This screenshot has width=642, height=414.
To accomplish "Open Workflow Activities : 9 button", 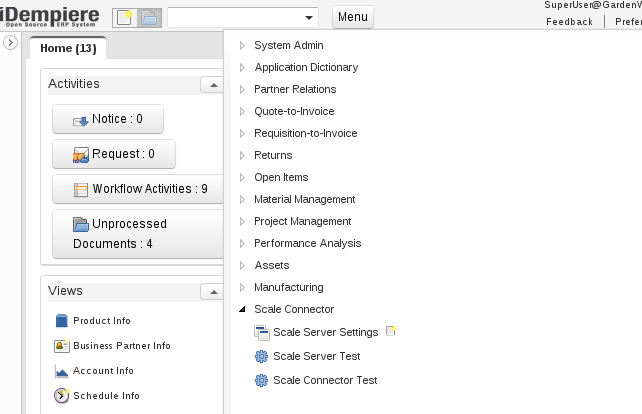I will pos(139,189).
